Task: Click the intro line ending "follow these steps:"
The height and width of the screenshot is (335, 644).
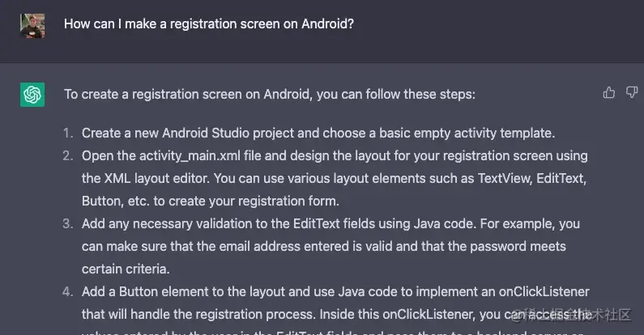Action: click(x=270, y=95)
